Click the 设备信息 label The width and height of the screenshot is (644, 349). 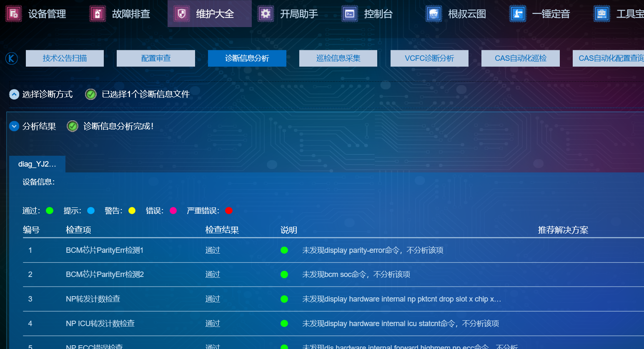tap(38, 182)
